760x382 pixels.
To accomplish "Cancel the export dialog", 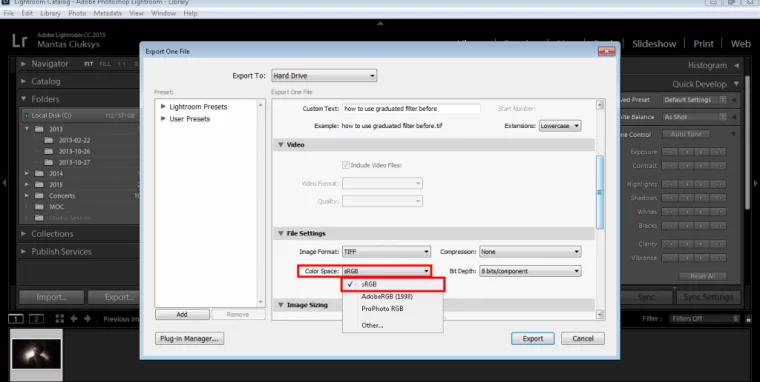I will pos(583,338).
